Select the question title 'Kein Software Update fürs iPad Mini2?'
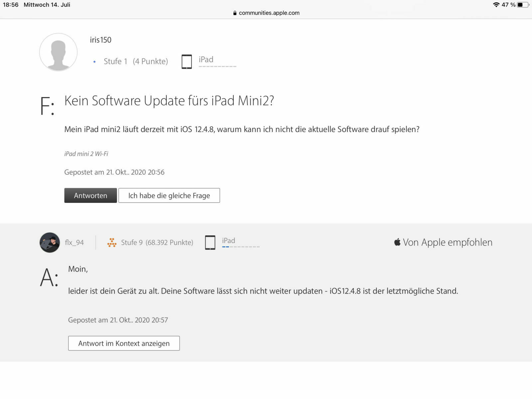The height and width of the screenshot is (399, 532). coord(169,101)
